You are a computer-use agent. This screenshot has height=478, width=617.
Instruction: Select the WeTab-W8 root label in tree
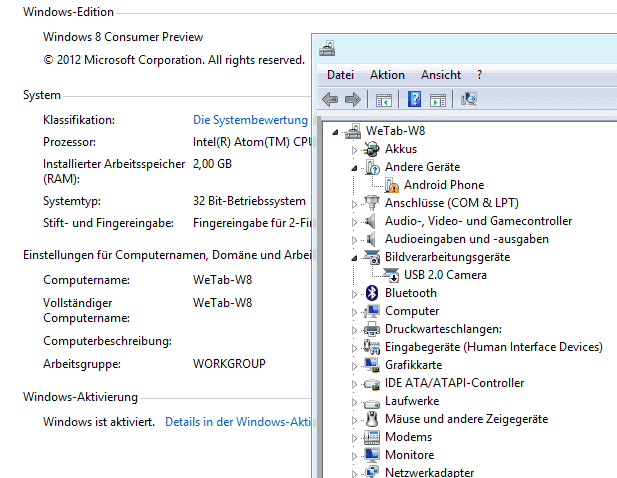click(x=395, y=131)
